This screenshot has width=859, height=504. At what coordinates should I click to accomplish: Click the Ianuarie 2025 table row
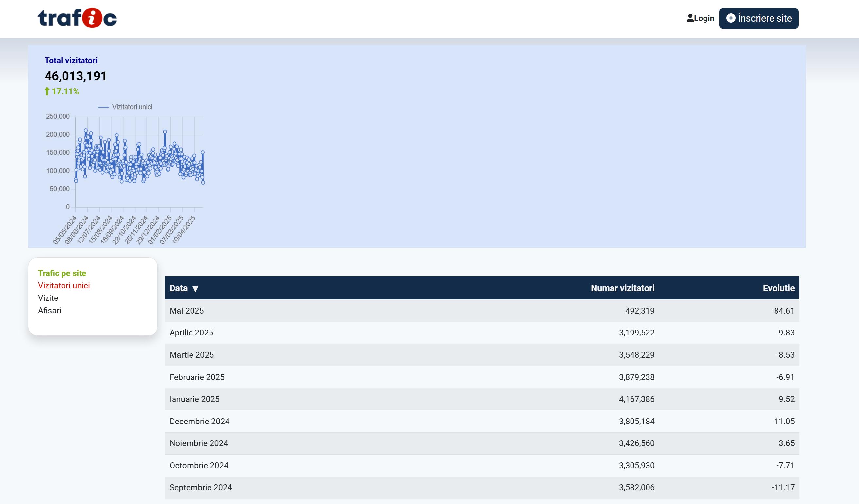coord(194,399)
